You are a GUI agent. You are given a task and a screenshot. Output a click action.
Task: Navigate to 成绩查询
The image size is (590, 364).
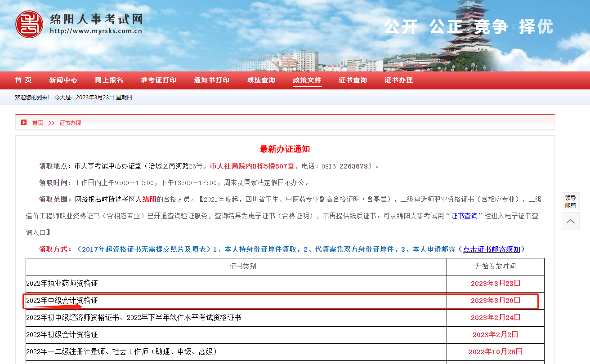pyautogui.click(x=261, y=80)
